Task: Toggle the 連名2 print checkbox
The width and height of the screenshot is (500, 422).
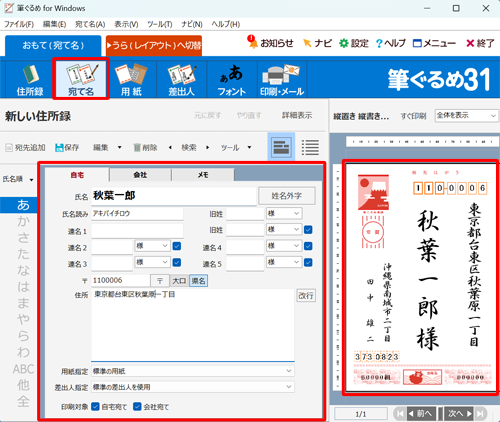Action: click(x=177, y=246)
